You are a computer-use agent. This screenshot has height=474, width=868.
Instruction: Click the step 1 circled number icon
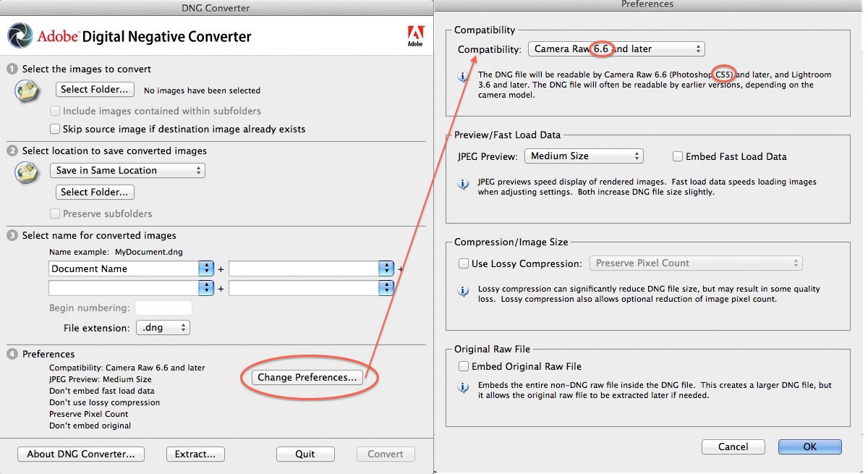click(x=12, y=69)
